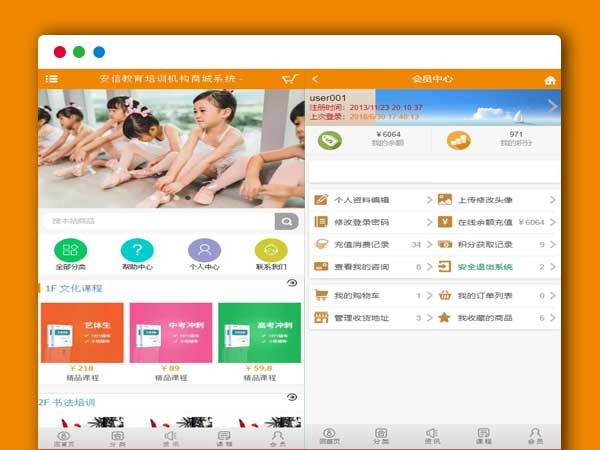Open 全部分类 green circle icon
Viewport: 600px width, 450px height.
pos(71,250)
